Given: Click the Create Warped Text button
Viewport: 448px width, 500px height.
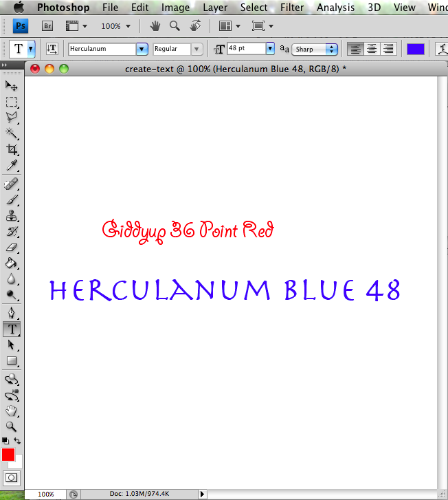Looking at the screenshot, I should 443,49.
